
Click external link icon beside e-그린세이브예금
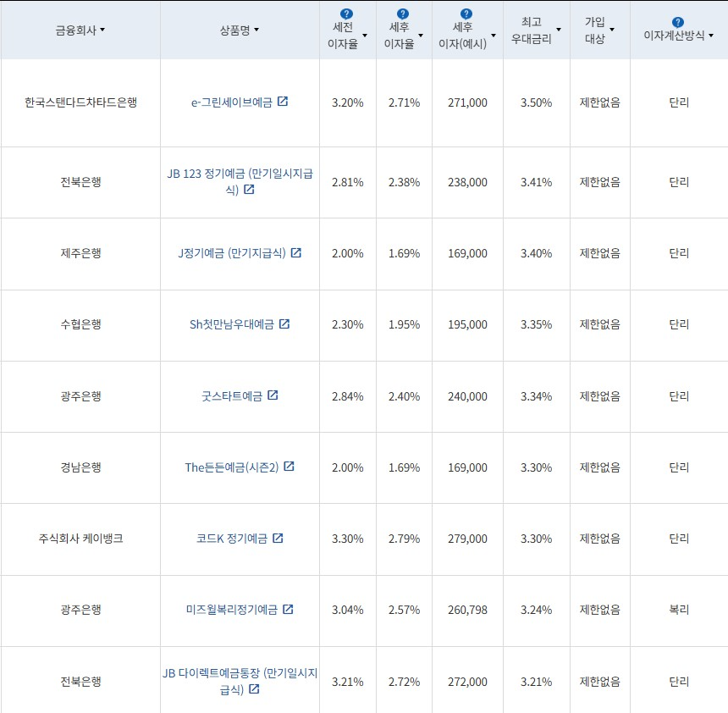click(283, 102)
